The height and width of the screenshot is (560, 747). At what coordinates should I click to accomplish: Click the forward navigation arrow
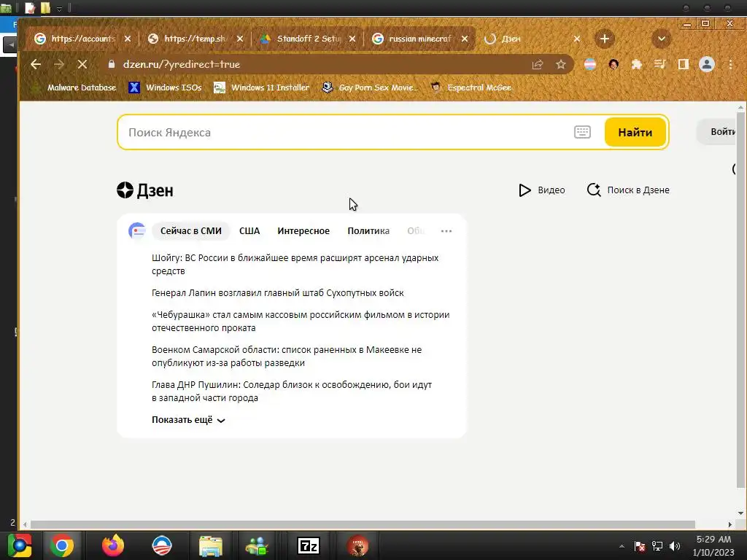click(x=58, y=64)
